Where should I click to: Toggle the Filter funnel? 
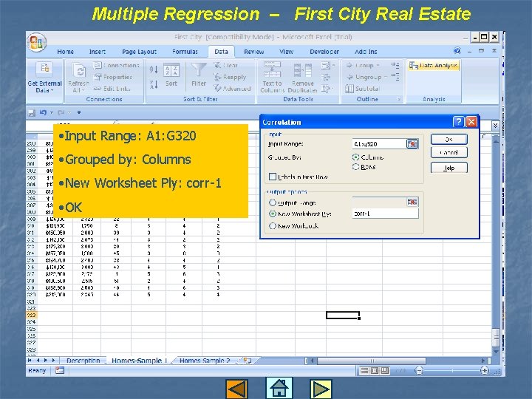(x=199, y=70)
